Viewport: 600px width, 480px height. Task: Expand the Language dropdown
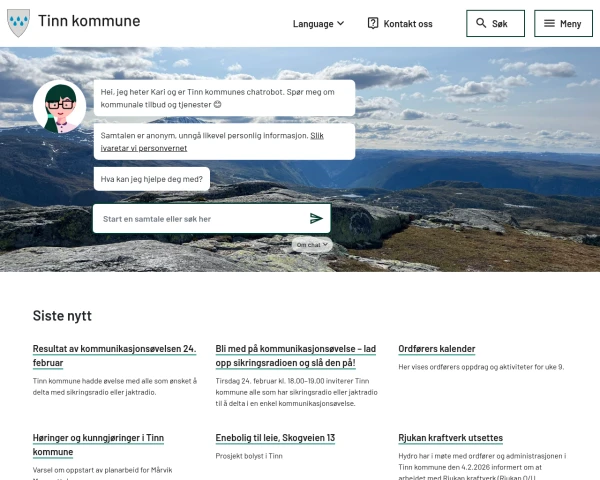click(318, 23)
